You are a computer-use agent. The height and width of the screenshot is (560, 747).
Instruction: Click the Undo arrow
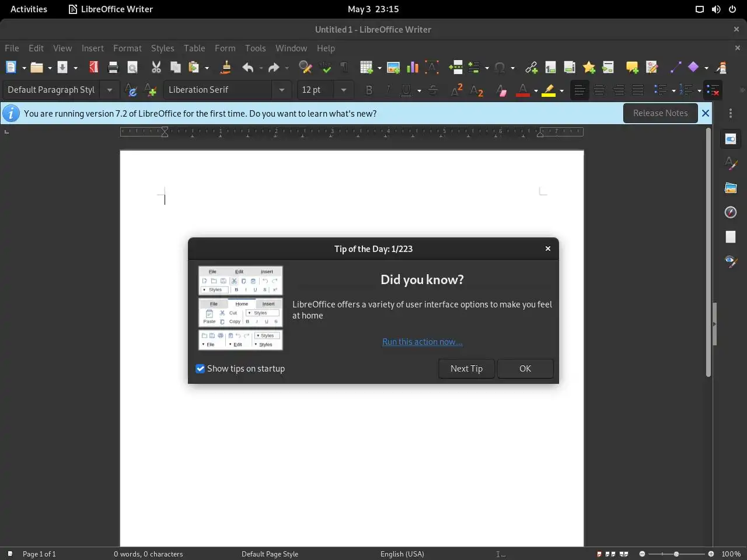248,68
